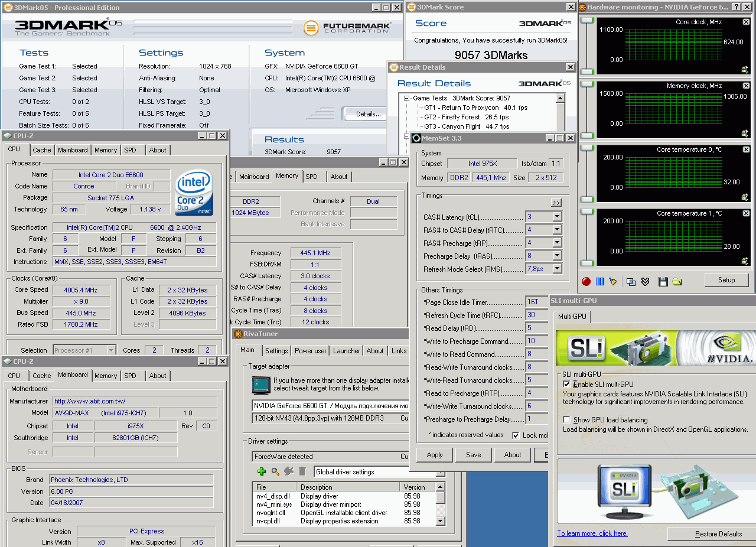Close the Core temperature 0 graph
This screenshot has width=756, height=547.
point(746,149)
